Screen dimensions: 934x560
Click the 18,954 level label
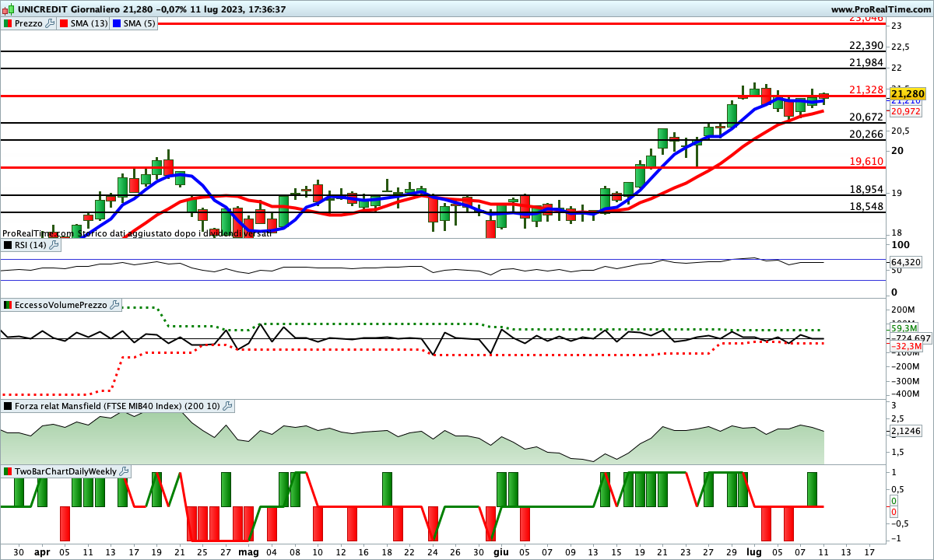tap(866, 189)
